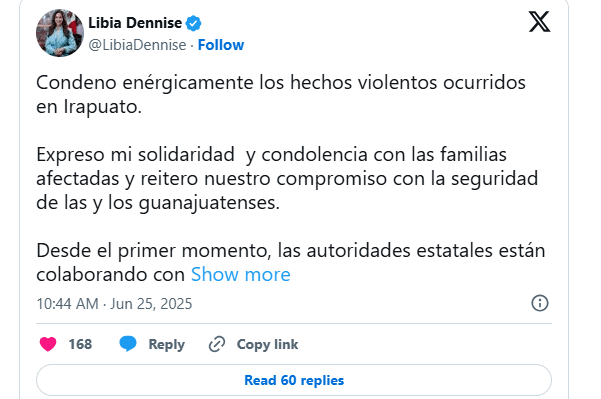
Task: Click the 168 likes count
Action: tap(80, 344)
